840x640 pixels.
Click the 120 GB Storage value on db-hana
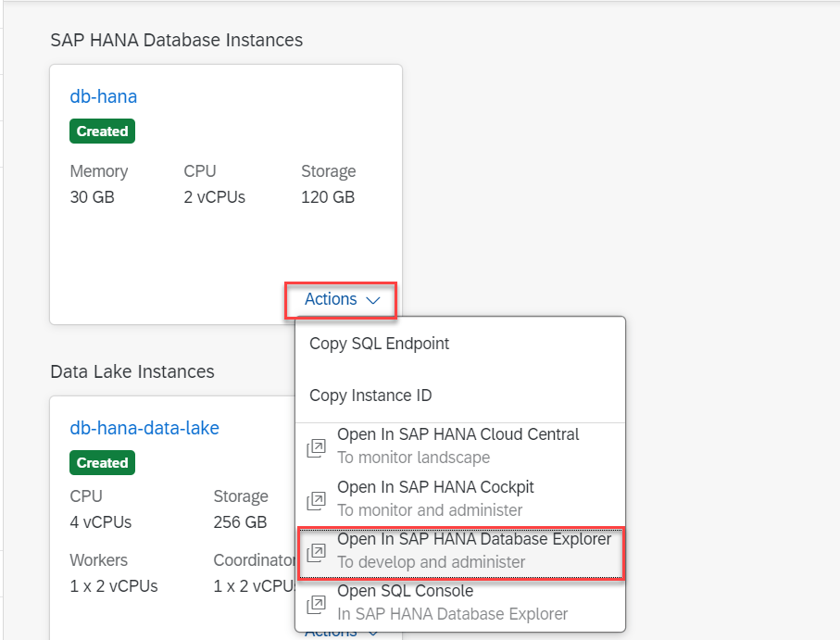(x=328, y=197)
